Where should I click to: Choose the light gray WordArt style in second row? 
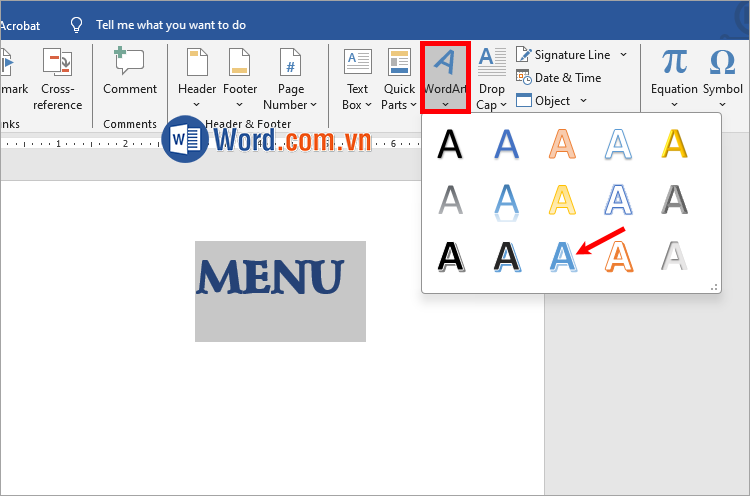point(450,200)
